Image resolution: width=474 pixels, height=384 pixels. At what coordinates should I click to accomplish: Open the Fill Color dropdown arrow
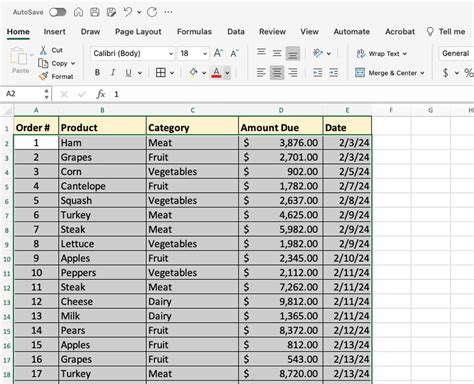pos(204,73)
